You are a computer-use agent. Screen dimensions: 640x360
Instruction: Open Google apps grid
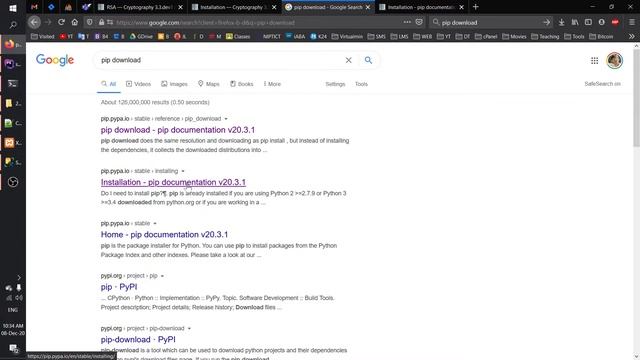click(594, 60)
